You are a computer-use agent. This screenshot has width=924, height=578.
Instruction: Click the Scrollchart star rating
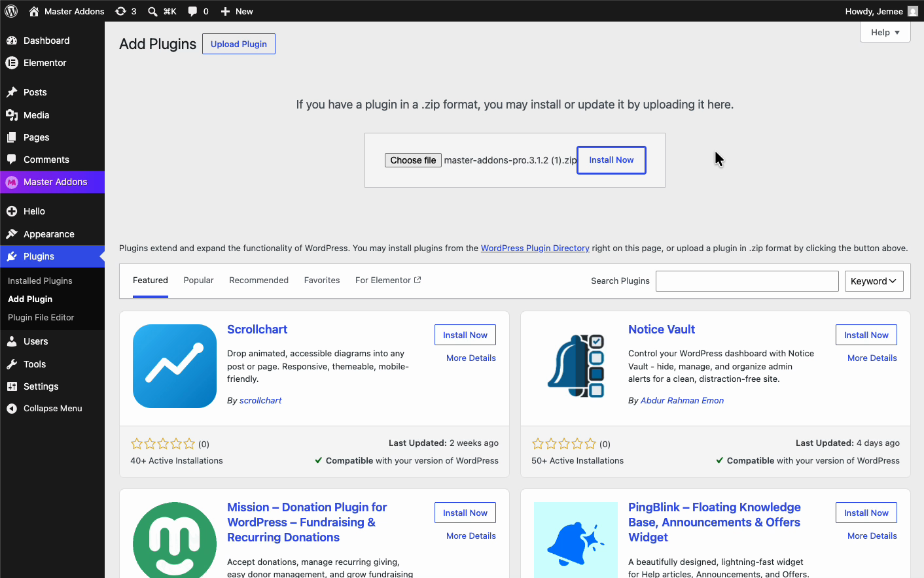point(163,444)
